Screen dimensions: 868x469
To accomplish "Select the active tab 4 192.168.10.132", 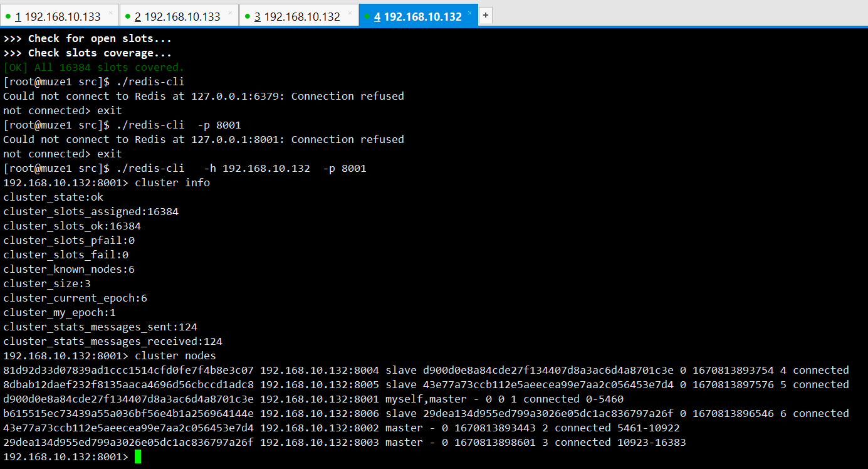I will click(418, 16).
